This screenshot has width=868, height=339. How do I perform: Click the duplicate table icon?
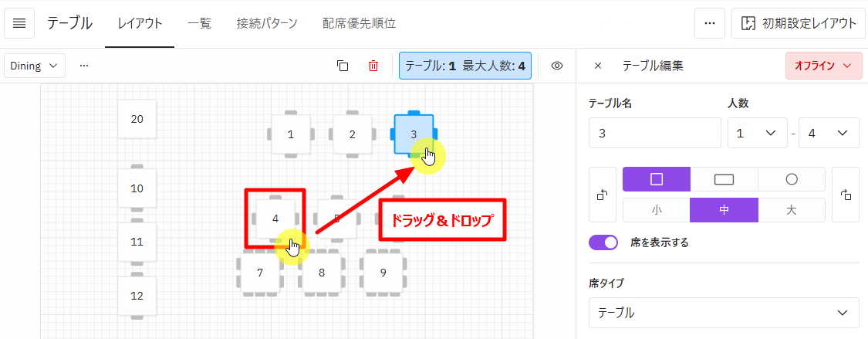pos(343,66)
